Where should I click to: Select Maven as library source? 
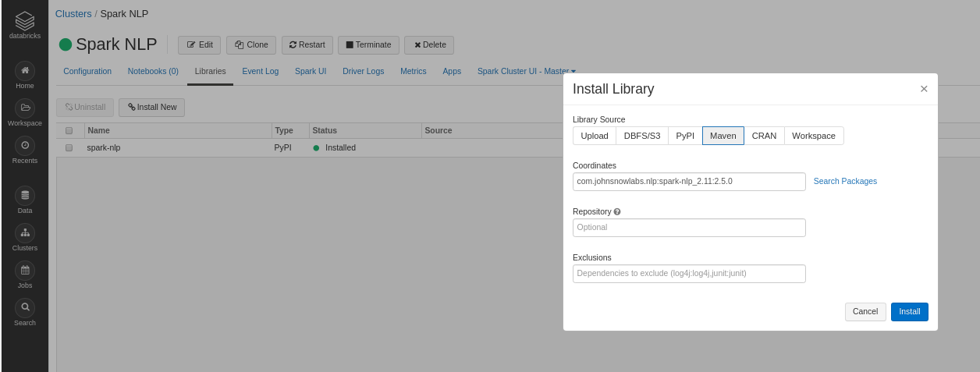(723, 136)
